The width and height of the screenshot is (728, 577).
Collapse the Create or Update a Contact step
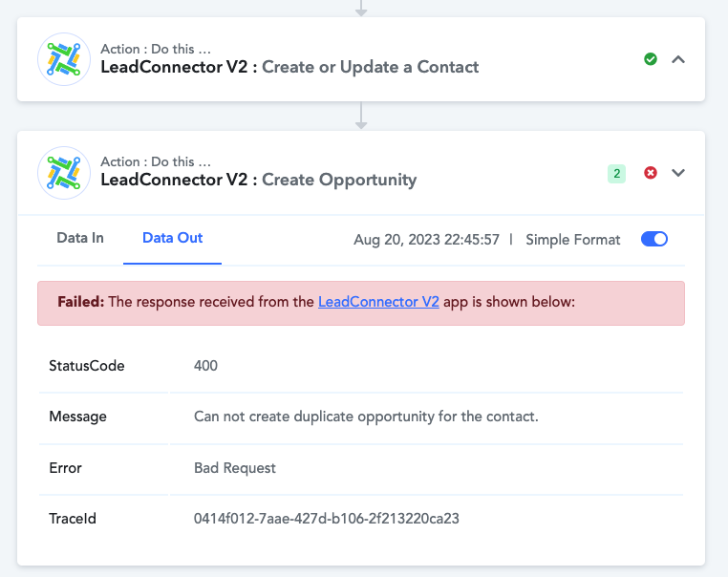678,59
